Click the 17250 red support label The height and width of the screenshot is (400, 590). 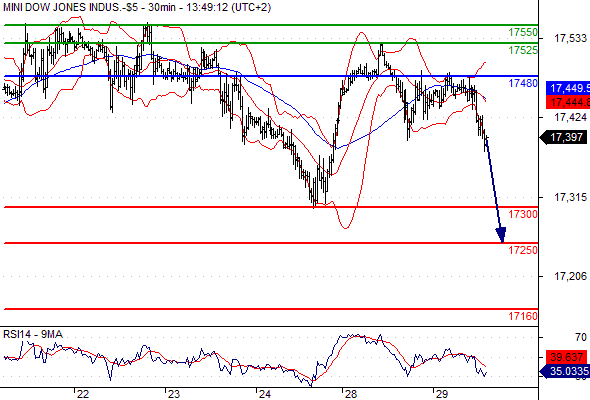(523, 250)
